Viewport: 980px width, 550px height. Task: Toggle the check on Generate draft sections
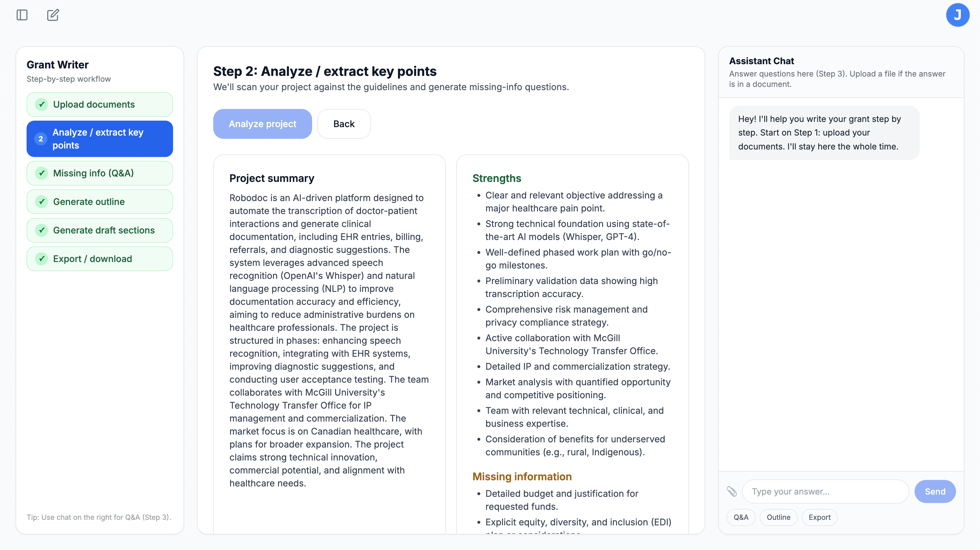42,230
